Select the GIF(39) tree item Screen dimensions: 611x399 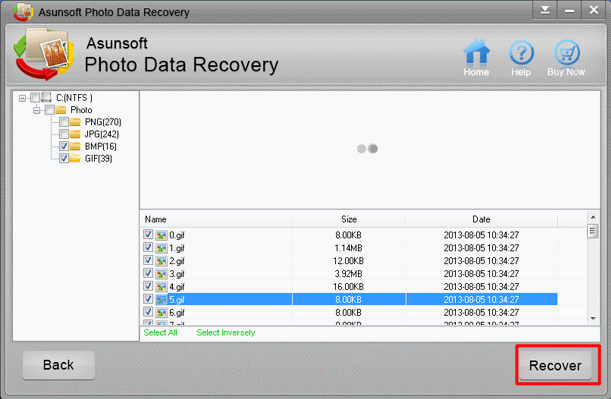coord(98,159)
